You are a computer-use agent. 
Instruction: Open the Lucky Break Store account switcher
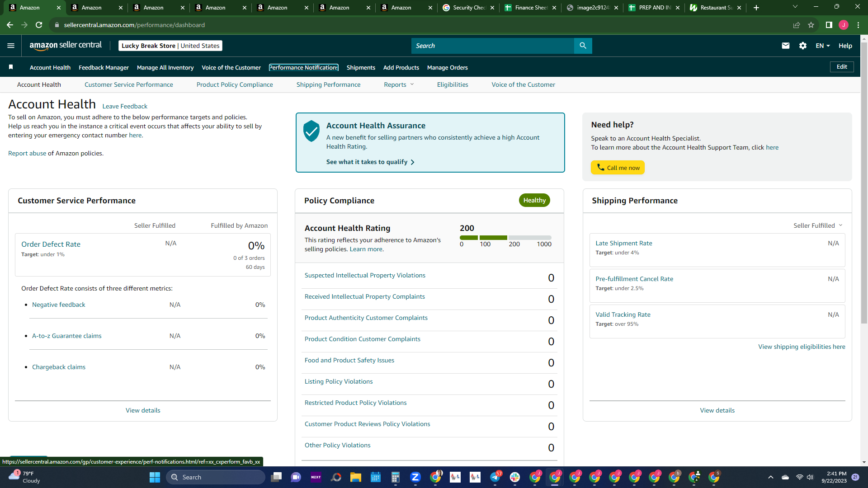point(170,46)
